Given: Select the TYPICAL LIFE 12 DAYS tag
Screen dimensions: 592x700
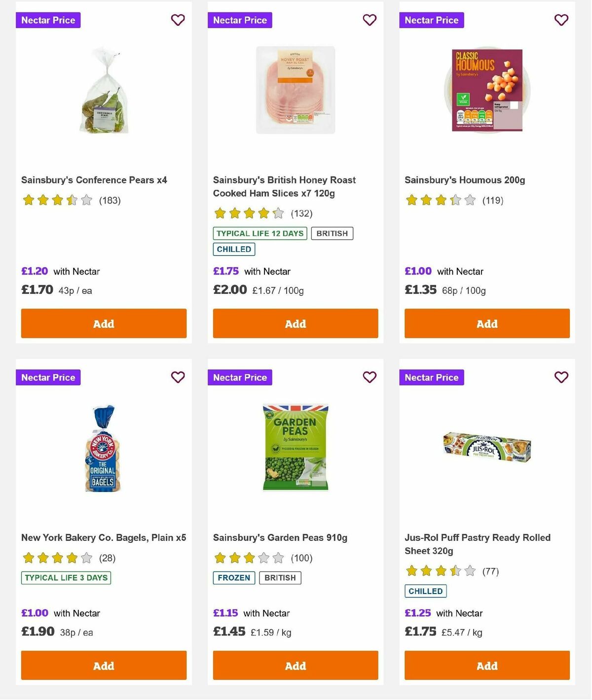Looking at the screenshot, I should [259, 233].
